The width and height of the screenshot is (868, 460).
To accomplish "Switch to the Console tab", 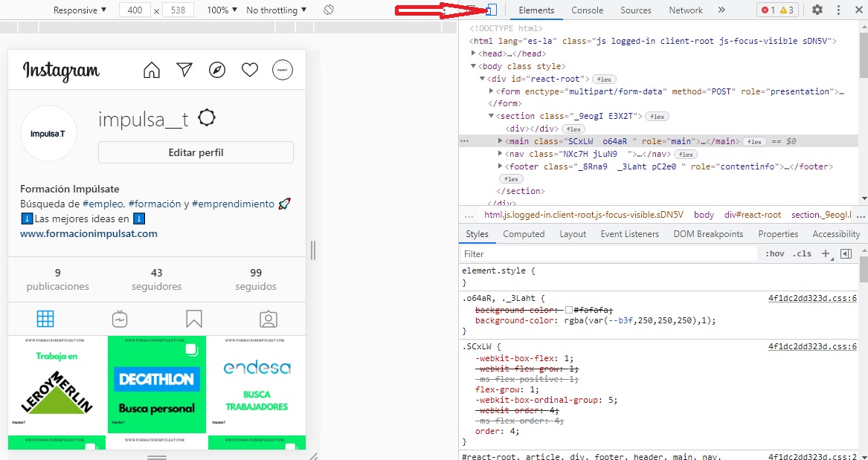I will point(587,10).
